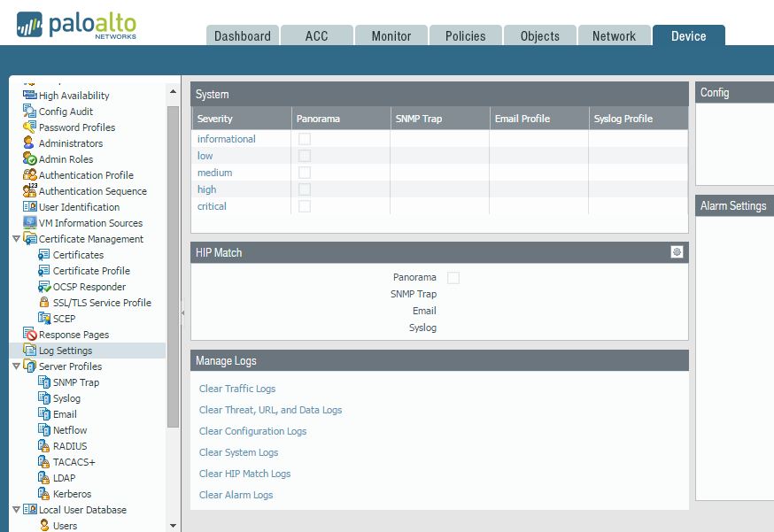Open the Monitor tab
This screenshot has height=532, width=774.
coord(391,36)
